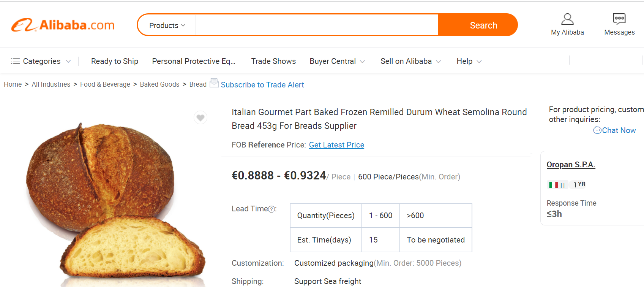
Task: Expand the Sell on Alibaba menu
Action: click(410, 61)
